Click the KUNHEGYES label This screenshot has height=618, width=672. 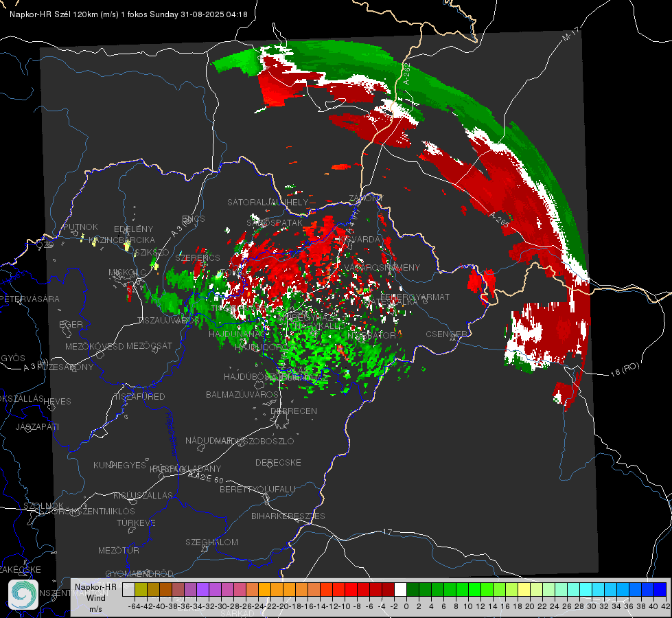point(119,465)
